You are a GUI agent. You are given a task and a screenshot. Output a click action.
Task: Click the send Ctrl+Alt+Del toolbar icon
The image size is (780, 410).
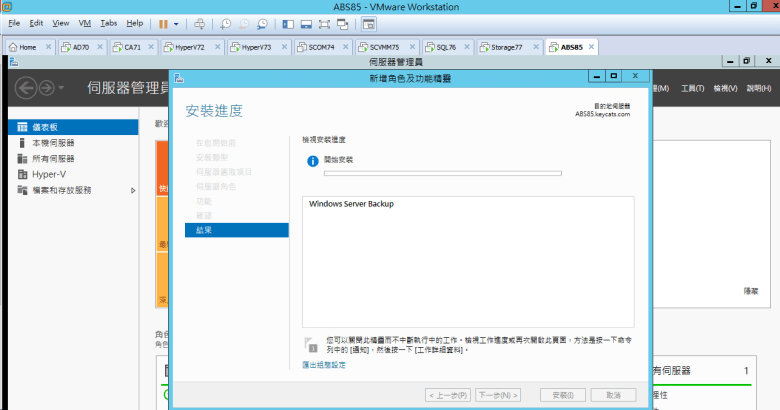click(x=199, y=22)
